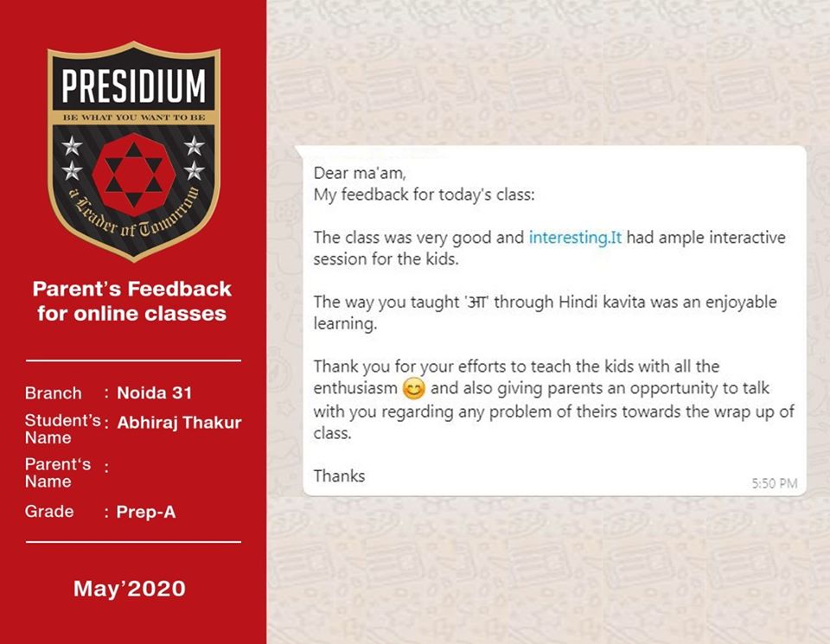Click the student name Abhiraj Thakur
Viewport: 830px width, 644px height.
(180, 423)
